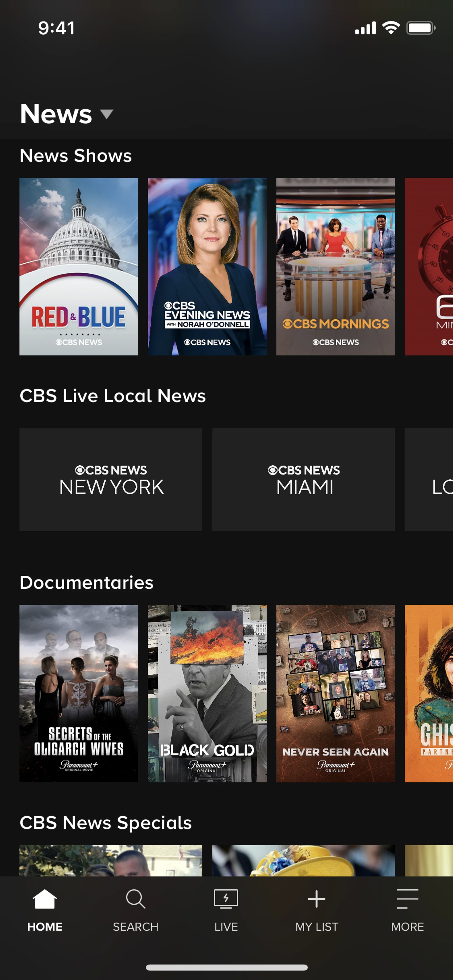Expand the News category dropdown arrow
The width and height of the screenshot is (453, 980).
pos(107,114)
